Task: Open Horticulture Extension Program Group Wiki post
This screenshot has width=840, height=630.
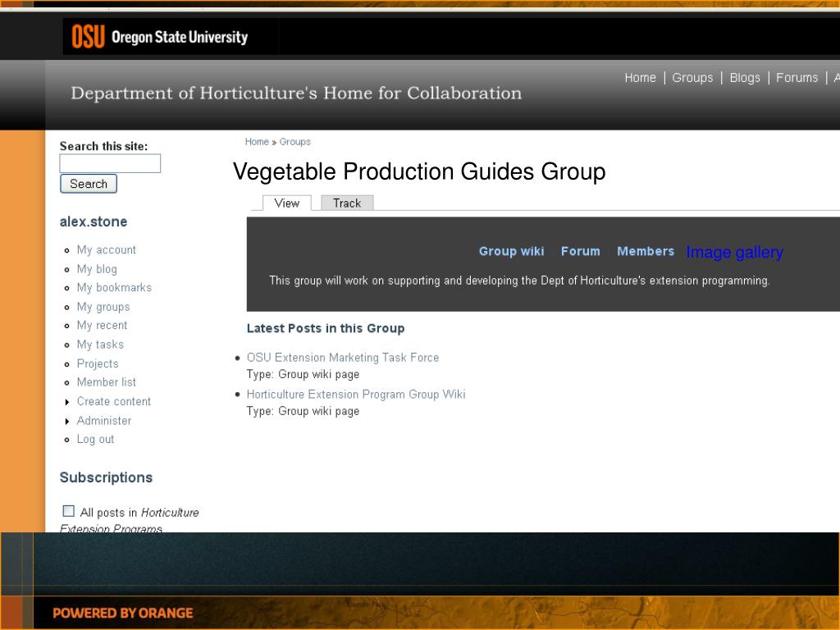Action: 356,395
